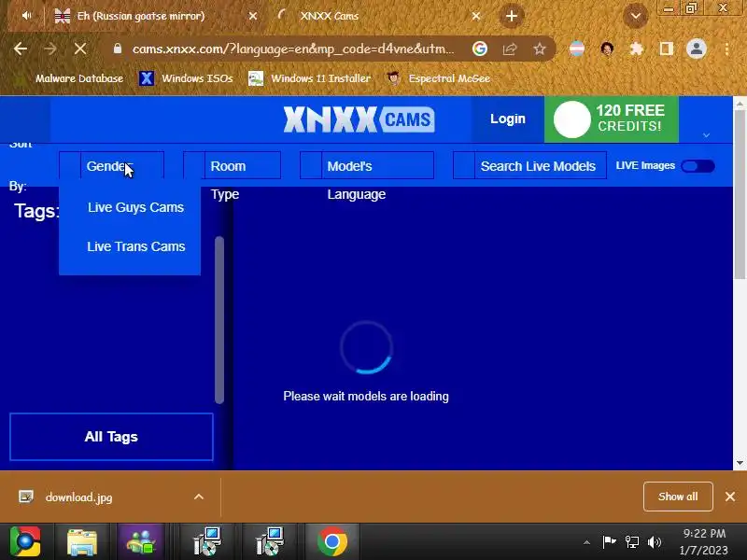The height and width of the screenshot is (560, 747).
Task: Open the Extensions puzzle icon
Action: pyautogui.click(x=637, y=49)
